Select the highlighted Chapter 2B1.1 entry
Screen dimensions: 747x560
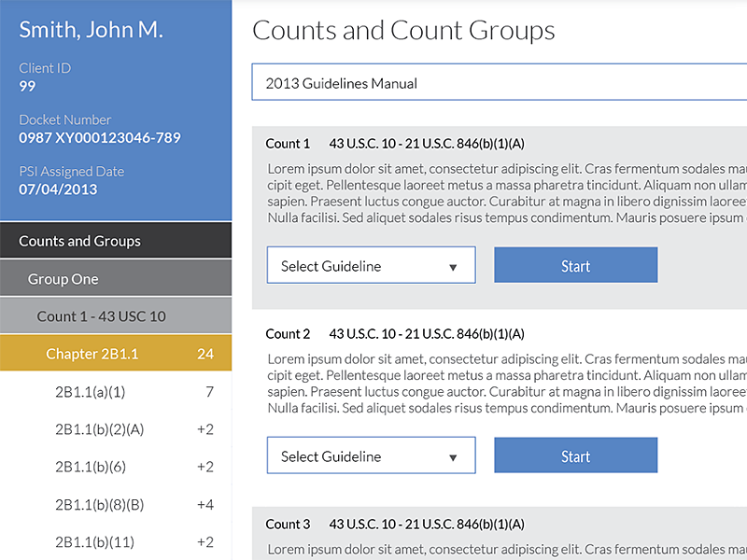(x=93, y=354)
